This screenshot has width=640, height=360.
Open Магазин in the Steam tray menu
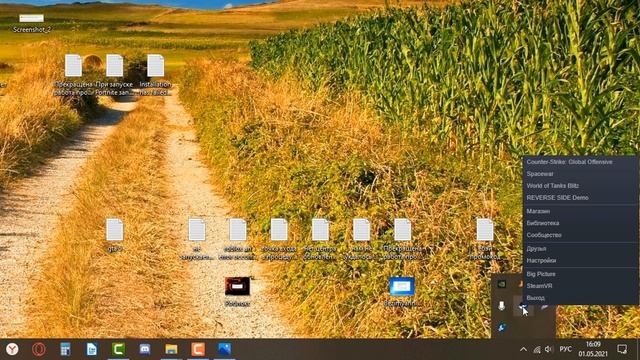[x=580, y=211]
